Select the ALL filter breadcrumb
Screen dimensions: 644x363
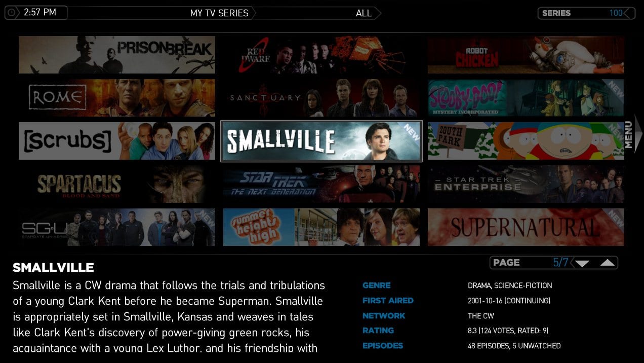[x=364, y=13]
